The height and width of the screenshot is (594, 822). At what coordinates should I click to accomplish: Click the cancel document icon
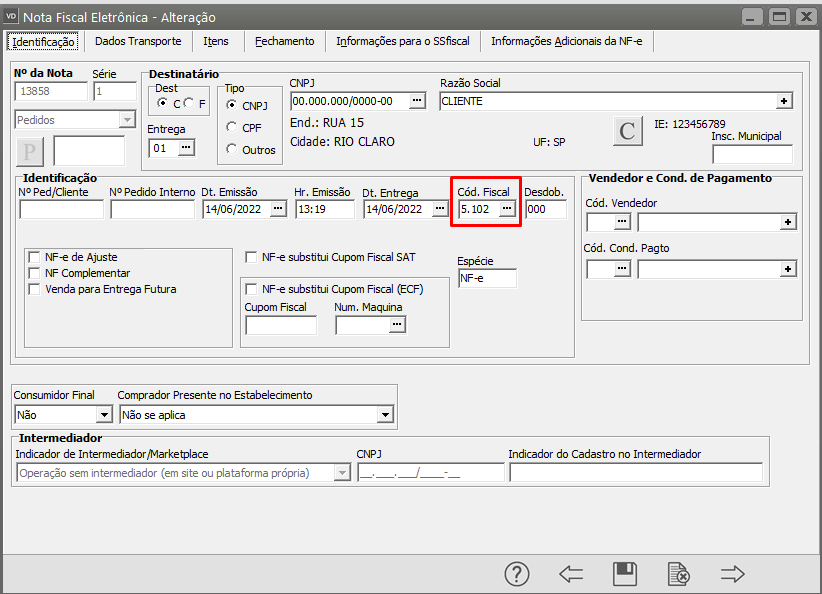pos(679,574)
